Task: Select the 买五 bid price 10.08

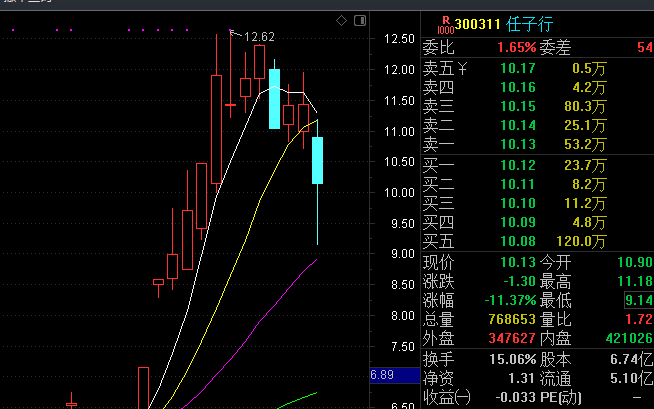Action: 518,241
